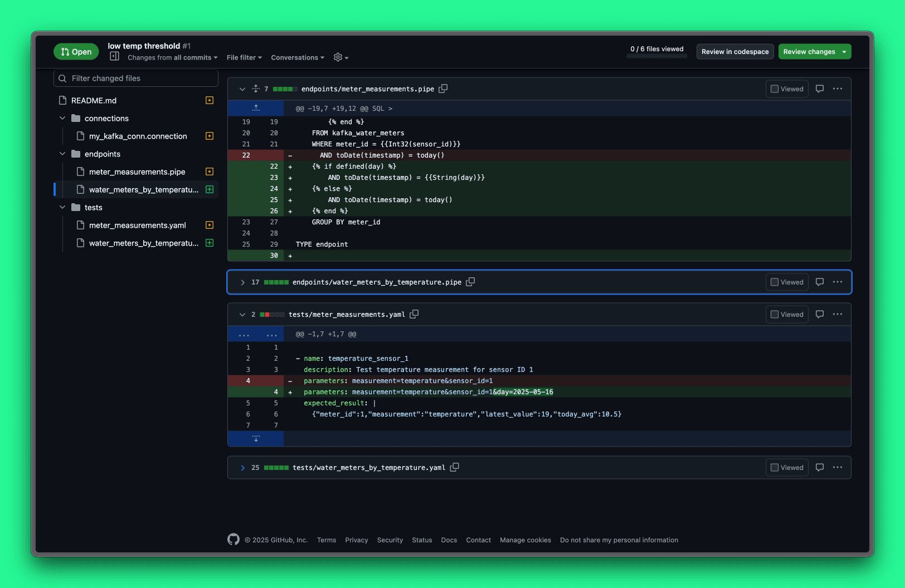Open the Docs footer link
Screen dimensions: 905x588
tap(449, 540)
